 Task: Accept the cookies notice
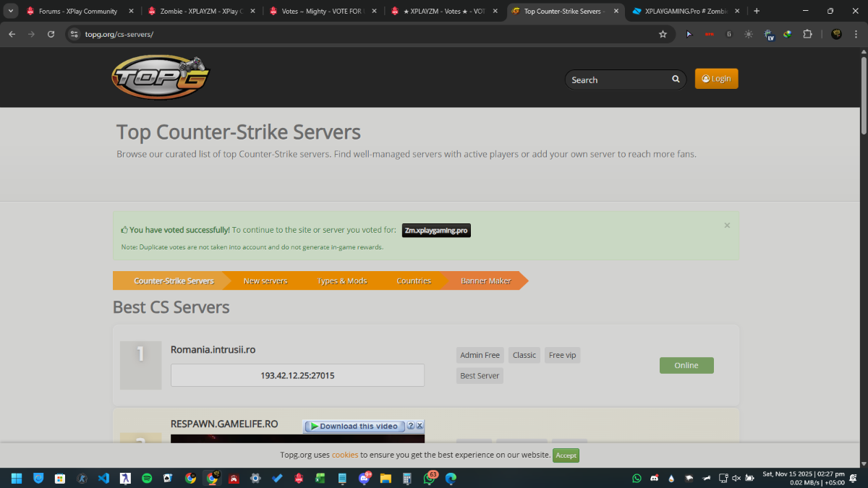coord(566,455)
